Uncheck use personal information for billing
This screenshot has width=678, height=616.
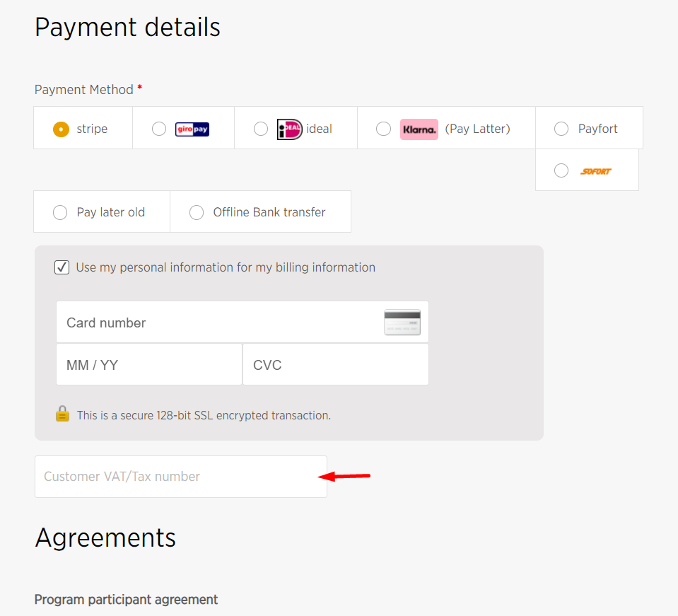tap(62, 267)
